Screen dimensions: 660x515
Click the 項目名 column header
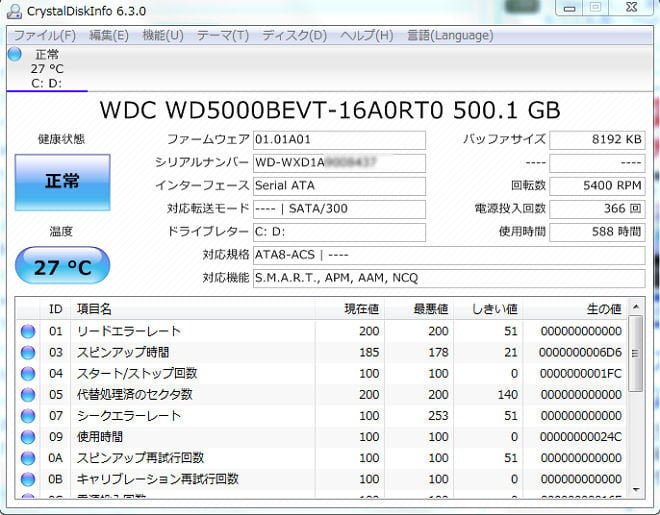(95, 309)
